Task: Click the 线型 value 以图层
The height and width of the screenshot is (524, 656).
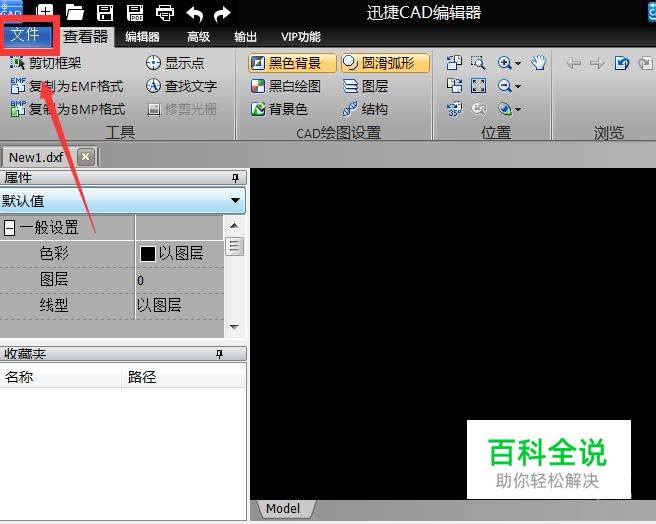Action: click(x=180, y=305)
